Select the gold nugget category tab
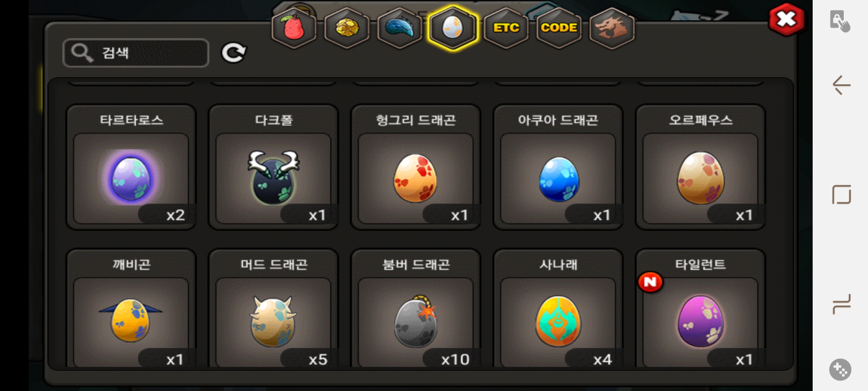The image size is (868, 391). (x=347, y=28)
